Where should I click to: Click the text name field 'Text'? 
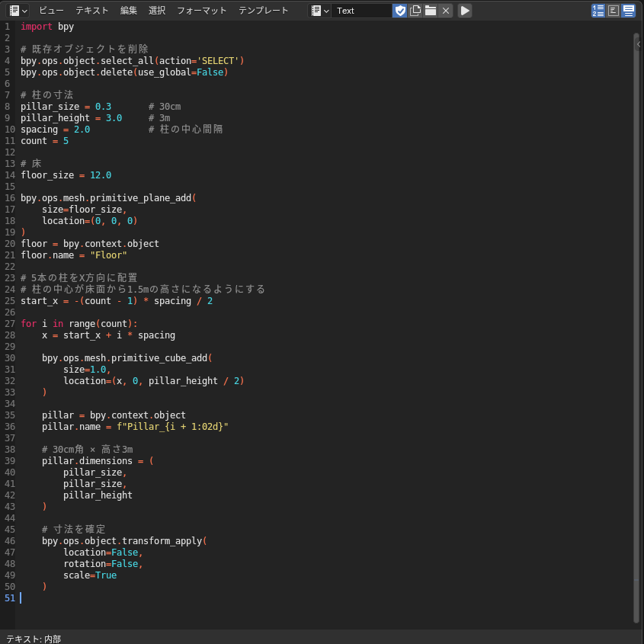point(362,11)
